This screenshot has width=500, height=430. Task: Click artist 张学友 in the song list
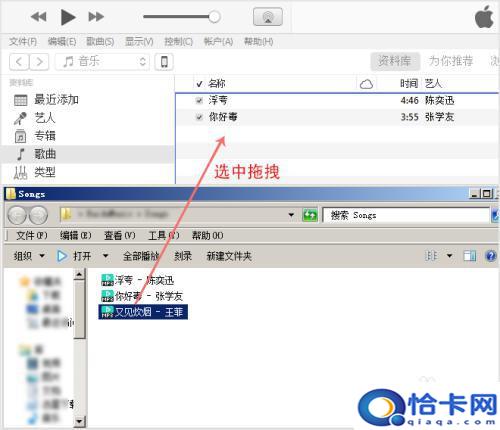tap(439, 117)
